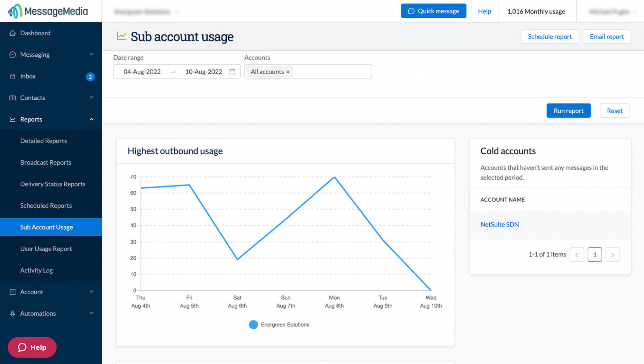Click the Run report button
The height and width of the screenshot is (364, 644).
(568, 111)
